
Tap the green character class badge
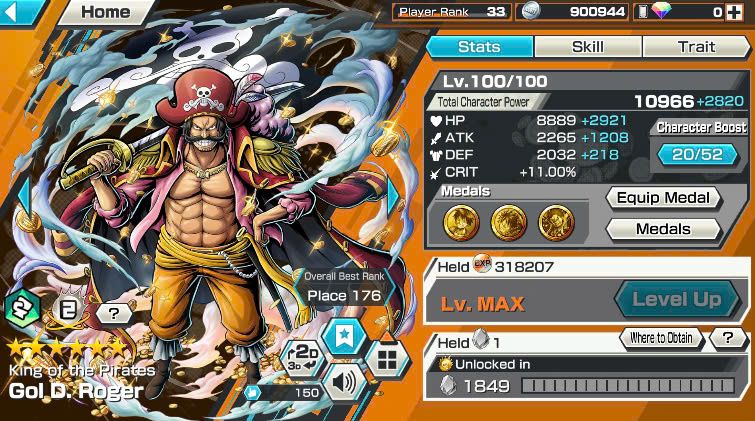tap(22, 309)
